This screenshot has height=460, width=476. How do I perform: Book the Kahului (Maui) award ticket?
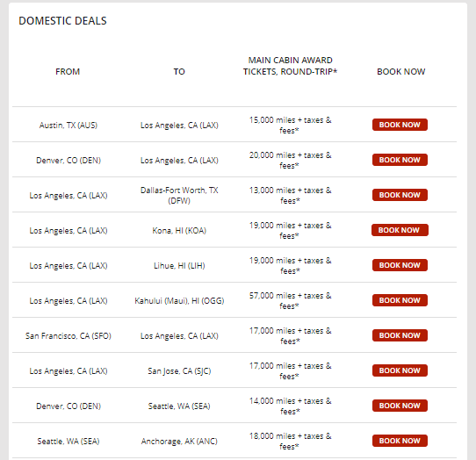coord(400,300)
